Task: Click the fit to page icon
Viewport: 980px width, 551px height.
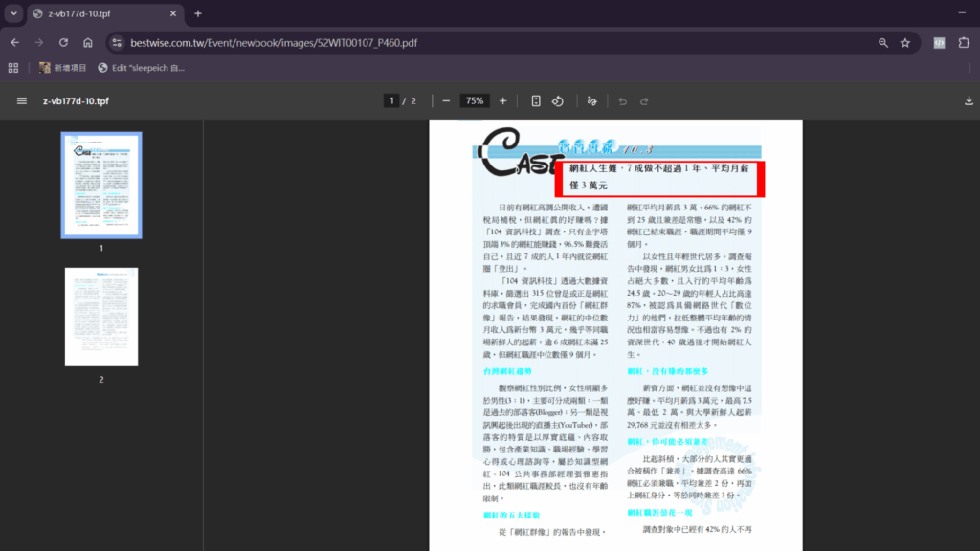Action: pos(536,101)
